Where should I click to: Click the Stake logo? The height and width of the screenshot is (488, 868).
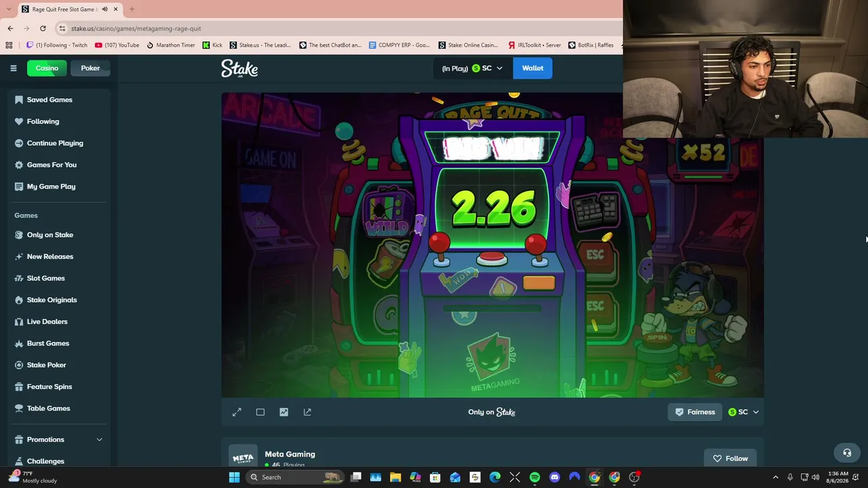[x=239, y=68]
